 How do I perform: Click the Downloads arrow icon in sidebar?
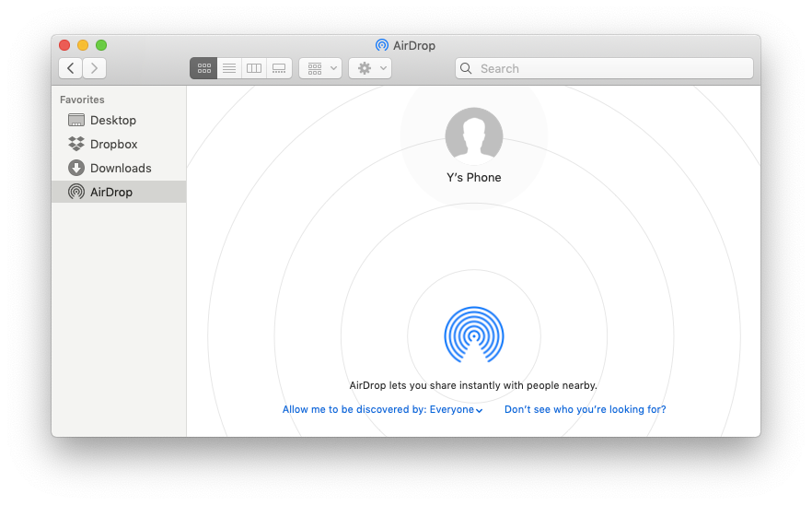[76, 168]
